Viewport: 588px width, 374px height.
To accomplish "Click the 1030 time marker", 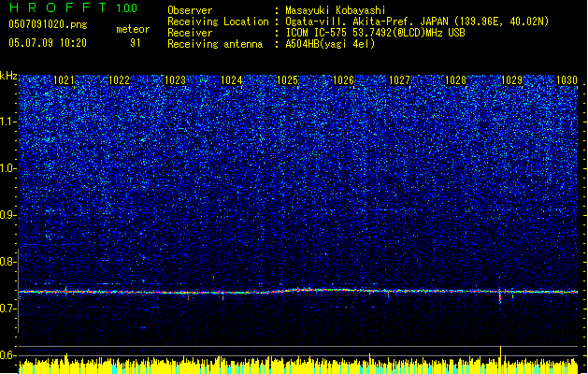I will pos(566,80).
